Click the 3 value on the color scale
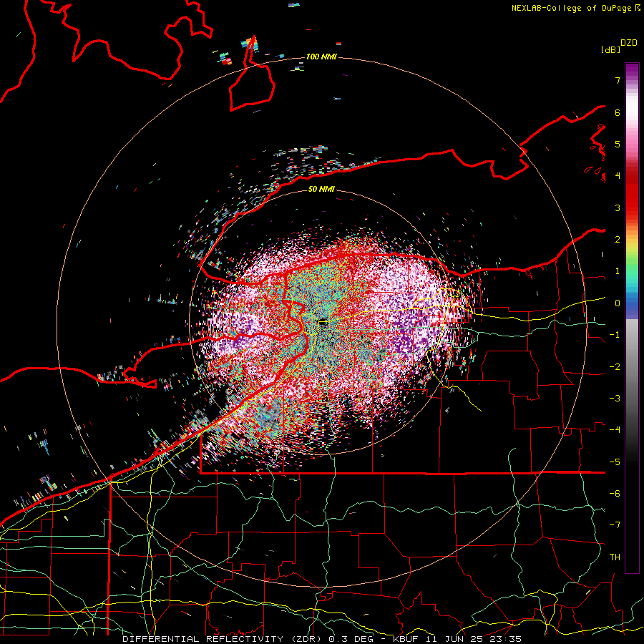 point(618,208)
